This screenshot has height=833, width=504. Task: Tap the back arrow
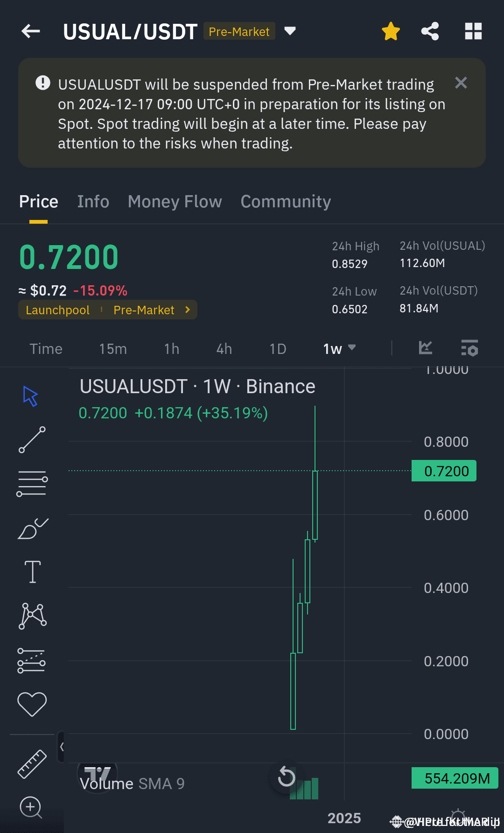click(x=31, y=31)
